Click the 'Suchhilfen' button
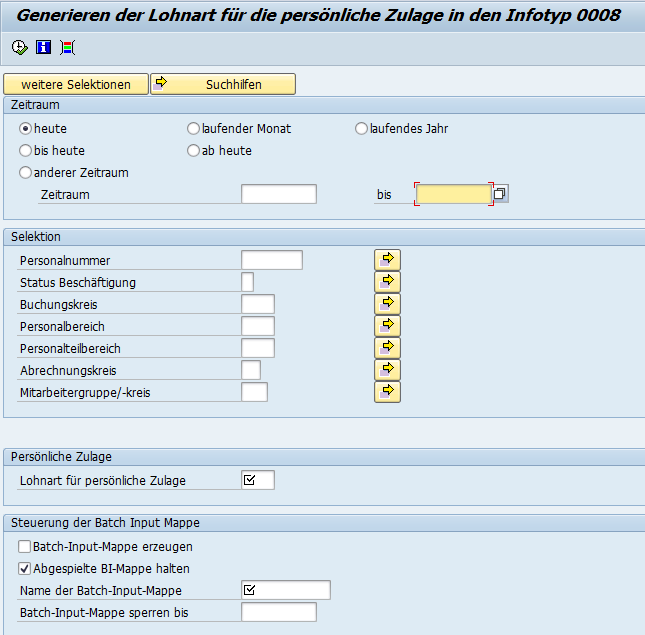Viewport: 645px width, 635px height. (223, 84)
